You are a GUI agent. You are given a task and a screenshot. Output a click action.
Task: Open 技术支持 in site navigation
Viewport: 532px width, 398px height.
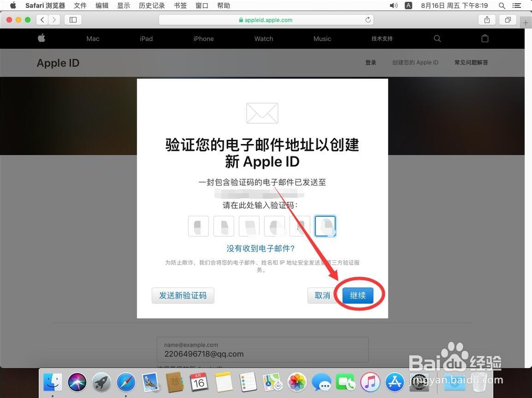coord(381,39)
